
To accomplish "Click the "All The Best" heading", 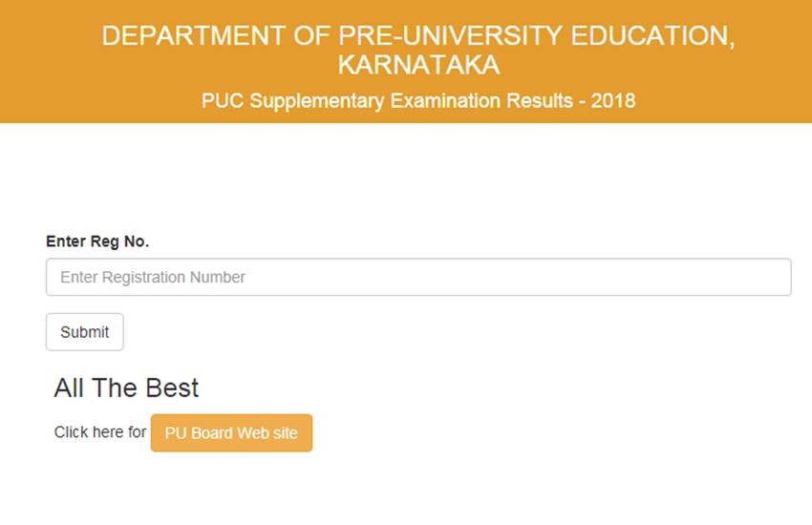I will [x=126, y=388].
